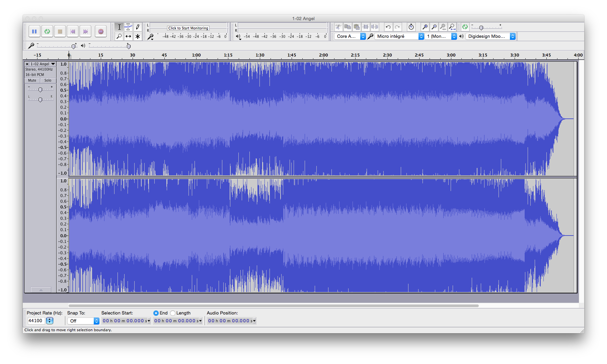Solo the 1-02 Angel track
This screenshot has width=607, height=364.
(48, 80)
